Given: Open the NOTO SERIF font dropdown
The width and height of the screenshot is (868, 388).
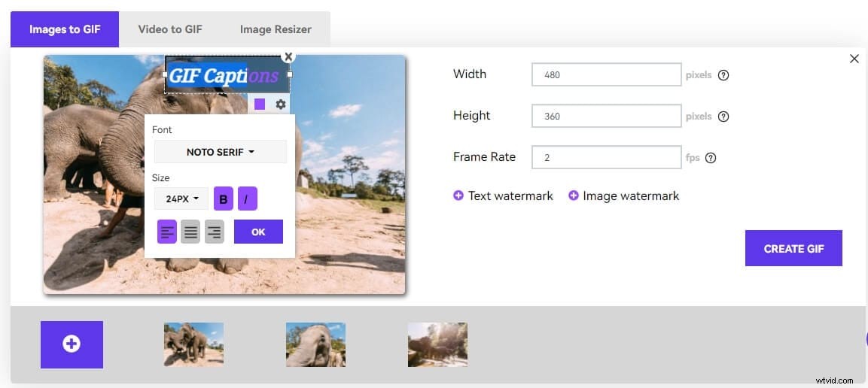Looking at the screenshot, I should coord(221,152).
